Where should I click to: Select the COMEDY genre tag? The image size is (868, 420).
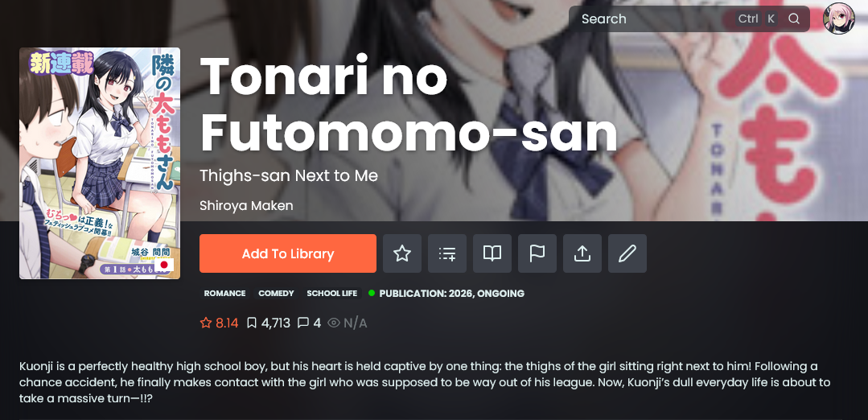click(x=276, y=294)
